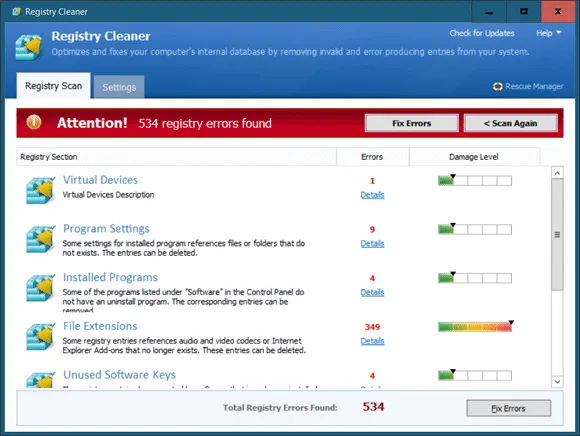Viewport: 580px width, 436px height.
Task: Click the Installed Programs heading
Action: coord(110,277)
